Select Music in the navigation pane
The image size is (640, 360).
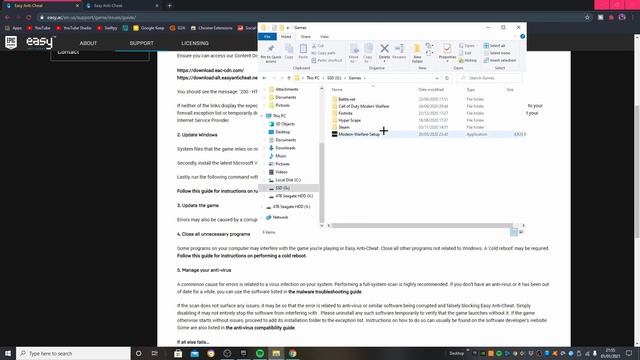(280, 156)
